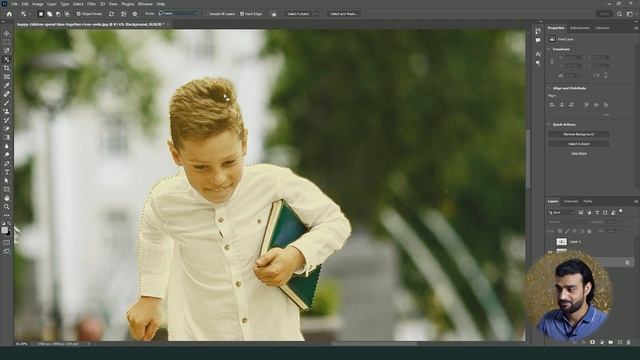Toggle the layer filtering switch
The height and width of the screenshot is (360, 640).
pos(621,211)
